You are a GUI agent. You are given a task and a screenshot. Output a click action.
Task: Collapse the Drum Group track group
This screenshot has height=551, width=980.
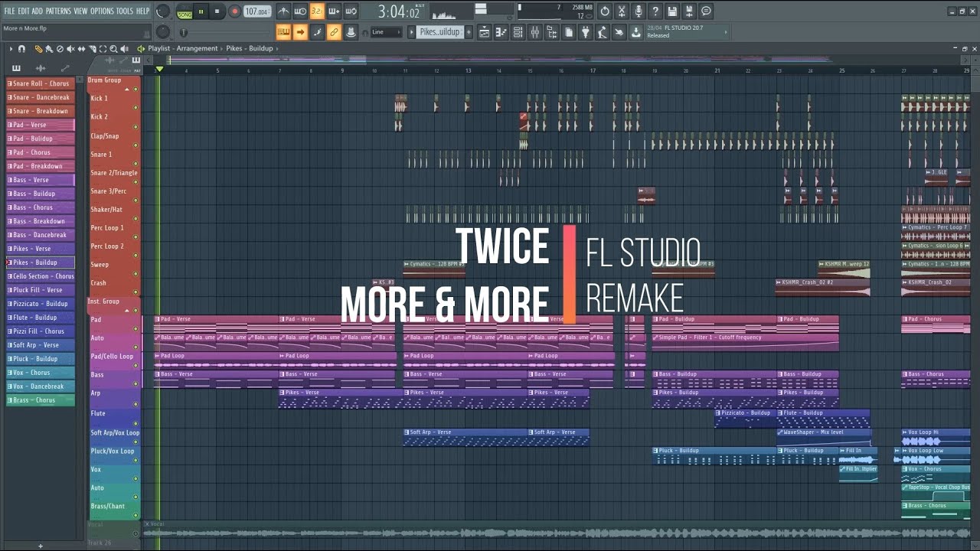[127, 89]
